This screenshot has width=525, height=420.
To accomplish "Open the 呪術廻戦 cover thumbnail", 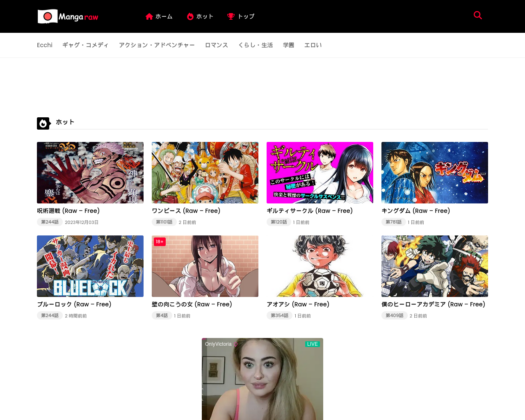I will click(x=90, y=173).
